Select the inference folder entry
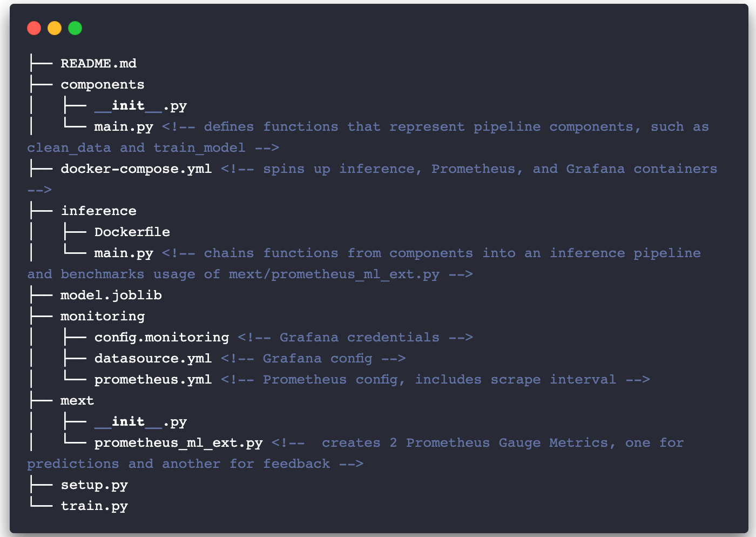The image size is (756, 537). click(x=98, y=211)
